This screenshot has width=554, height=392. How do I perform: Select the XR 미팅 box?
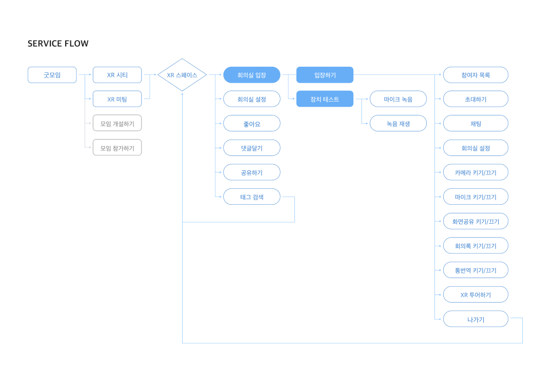pos(117,99)
